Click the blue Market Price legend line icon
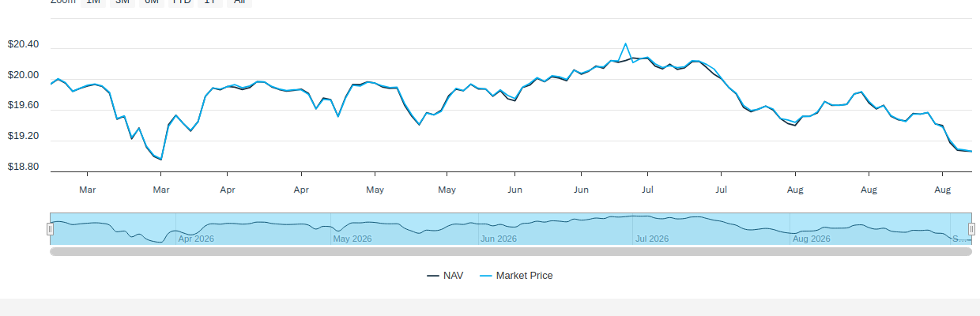The image size is (980, 316). [486, 276]
